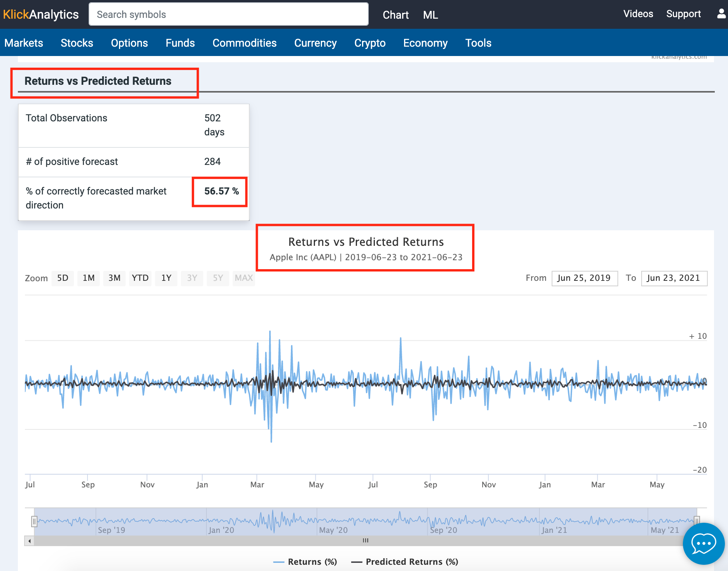Set chart zoom to 5D

click(63, 278)
